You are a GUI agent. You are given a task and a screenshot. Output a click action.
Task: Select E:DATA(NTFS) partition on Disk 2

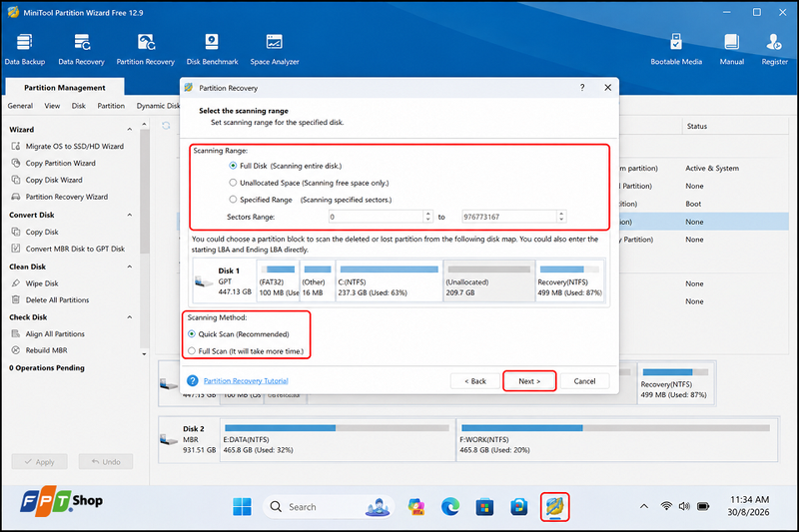338,439
